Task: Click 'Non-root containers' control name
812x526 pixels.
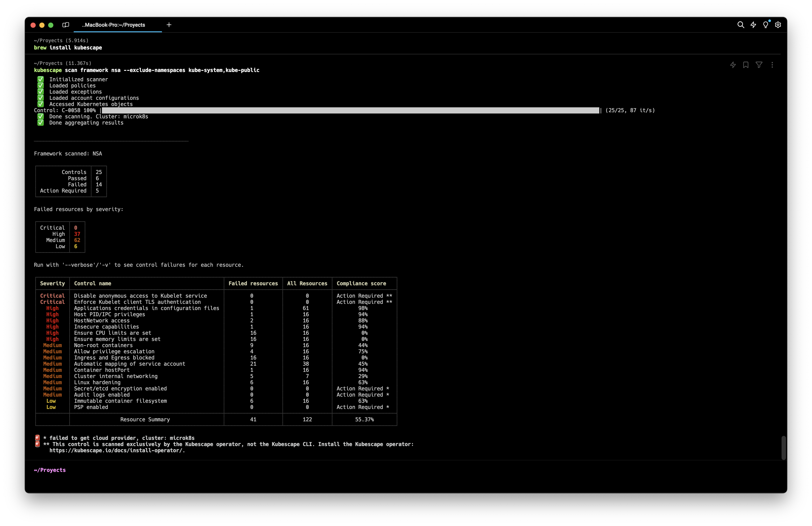Action: click(x=103, y=345)
